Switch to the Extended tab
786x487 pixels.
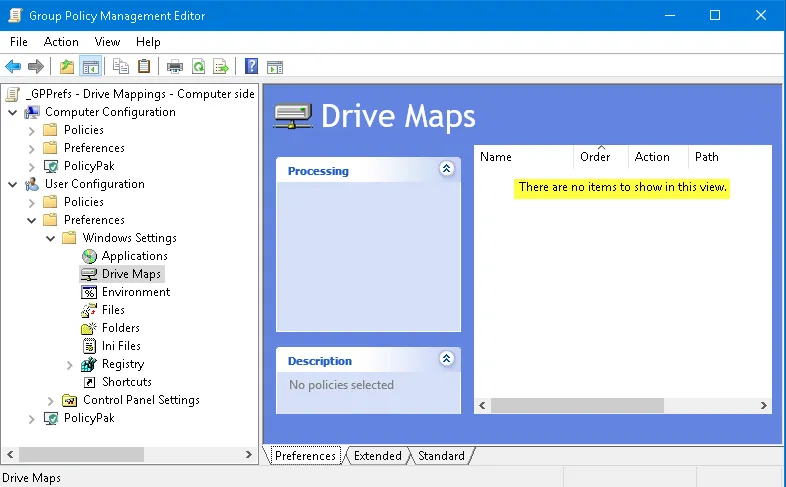377,456
